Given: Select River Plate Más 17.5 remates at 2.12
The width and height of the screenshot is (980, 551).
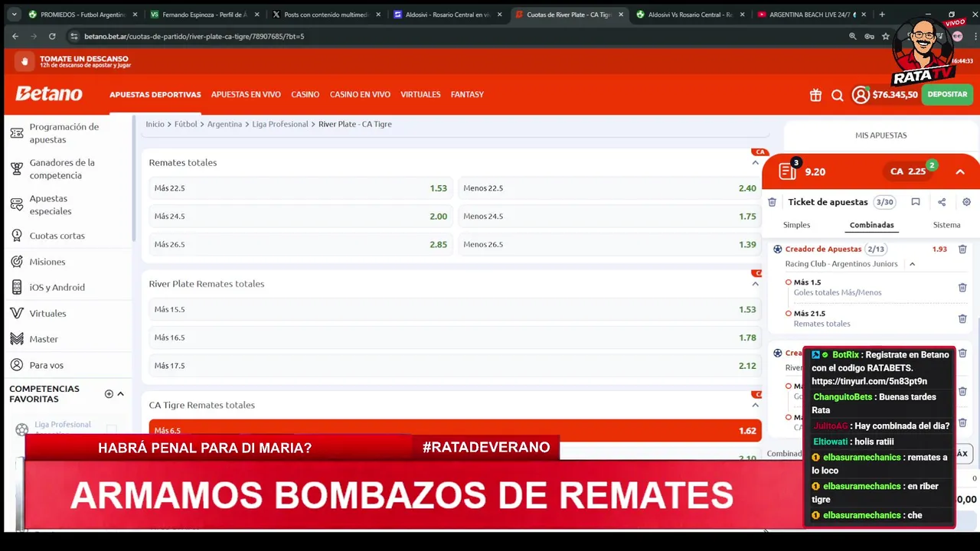Looking at the screenshot, I should (x=455, y=366).
